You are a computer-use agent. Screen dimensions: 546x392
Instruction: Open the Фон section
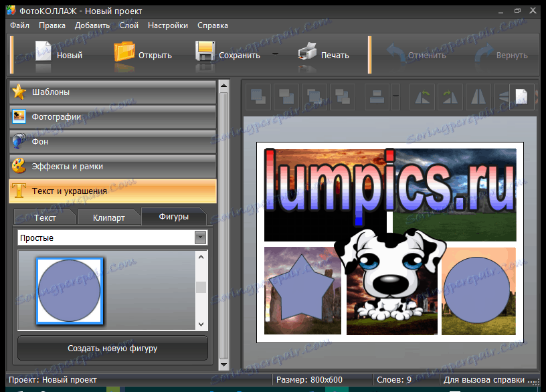(113, 142)
